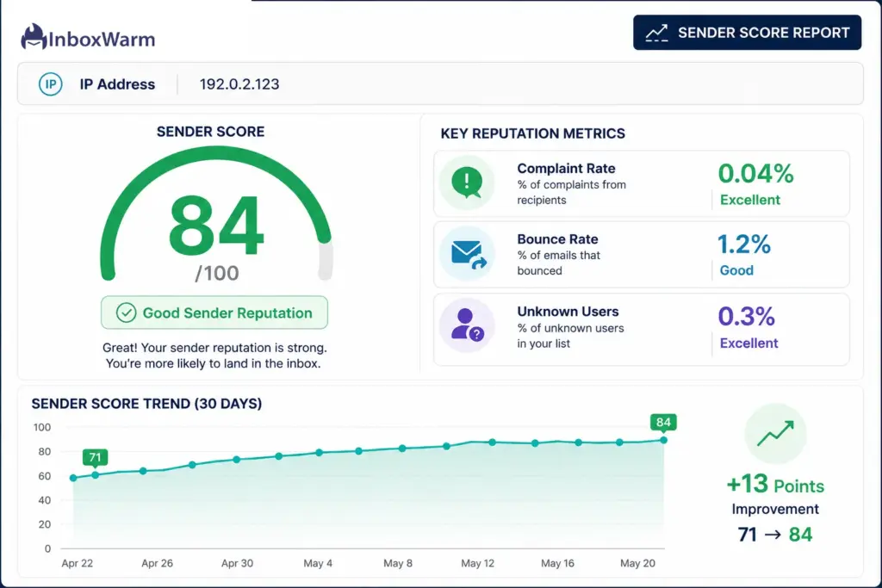Screen dimensions: 882x588
Task: Click the +13 Points improvement text
Action: point(775,485)
